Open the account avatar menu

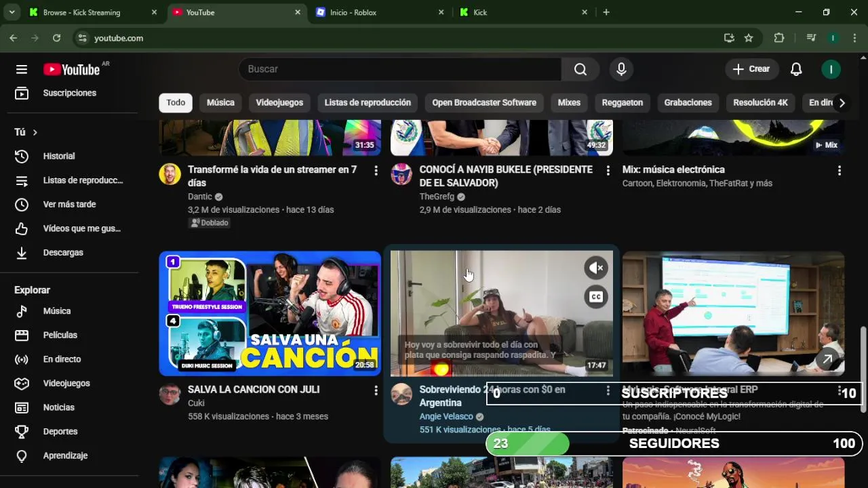pos(831,69)
